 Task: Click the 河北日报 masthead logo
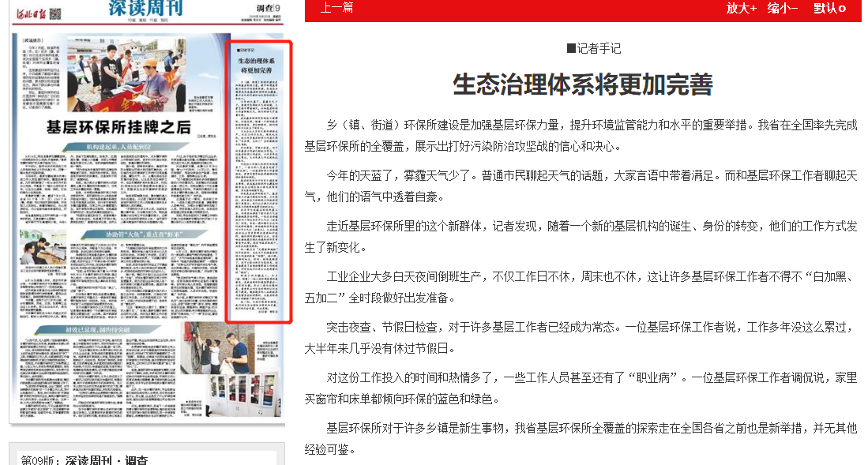[30, 13]
